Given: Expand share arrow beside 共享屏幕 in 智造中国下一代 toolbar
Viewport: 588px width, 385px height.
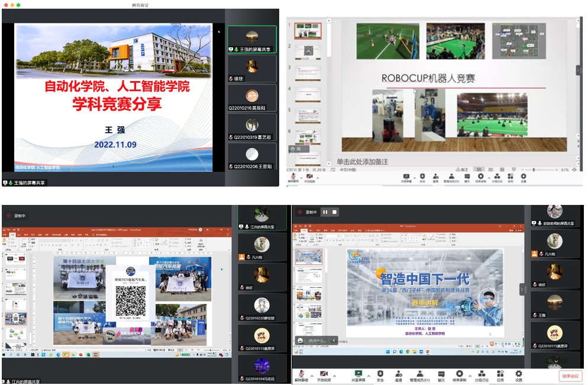Looking at the screenshot, I should (369, 376).
